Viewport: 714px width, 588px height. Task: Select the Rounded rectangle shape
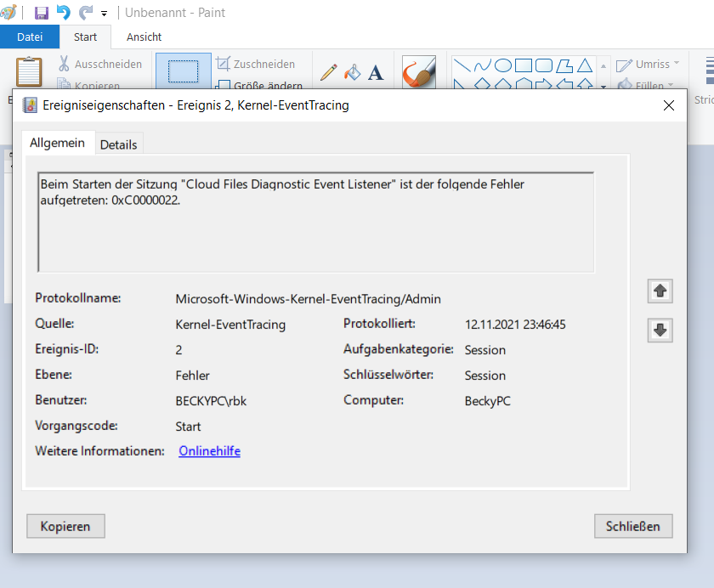point(544,65)
